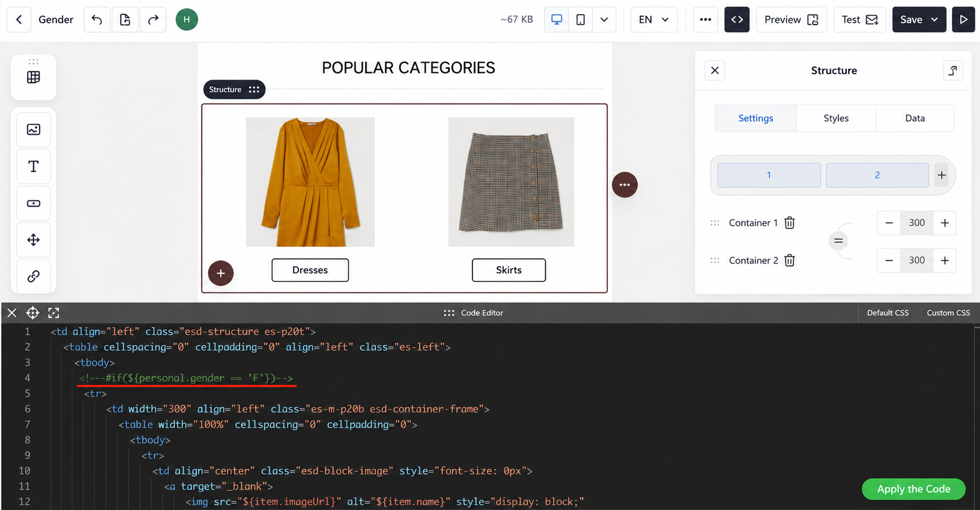Image resolution: width=980 pixels, height=510 pixels.
Task: Edit Container 1 width value 300
Action: point(917,223)
